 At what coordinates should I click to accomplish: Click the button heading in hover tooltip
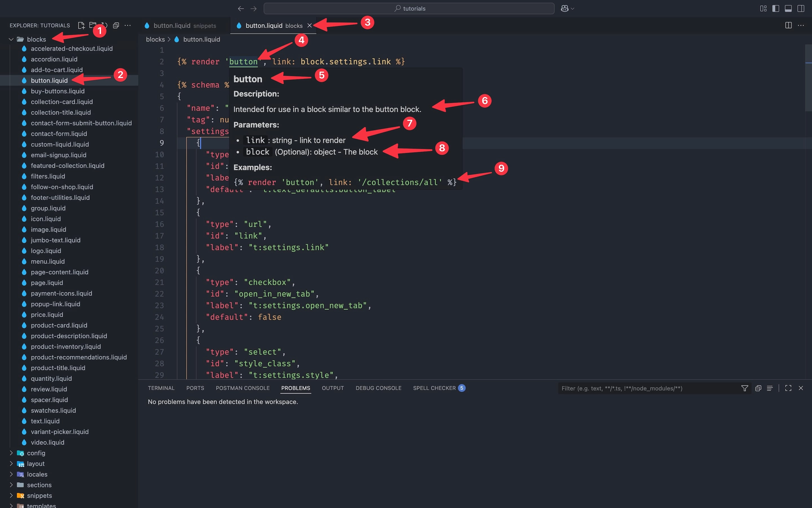coord(248,79)
